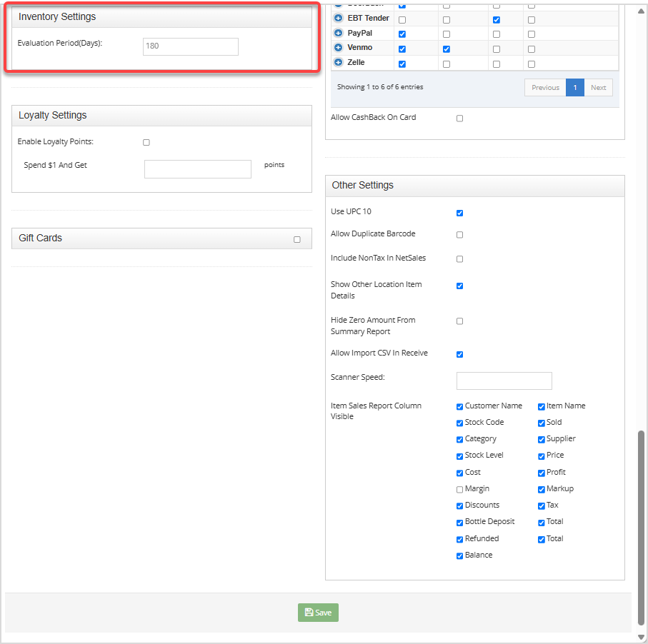Click the Save button
The height and width of the screenshot is (644, 648).
(x=318, y=612)
